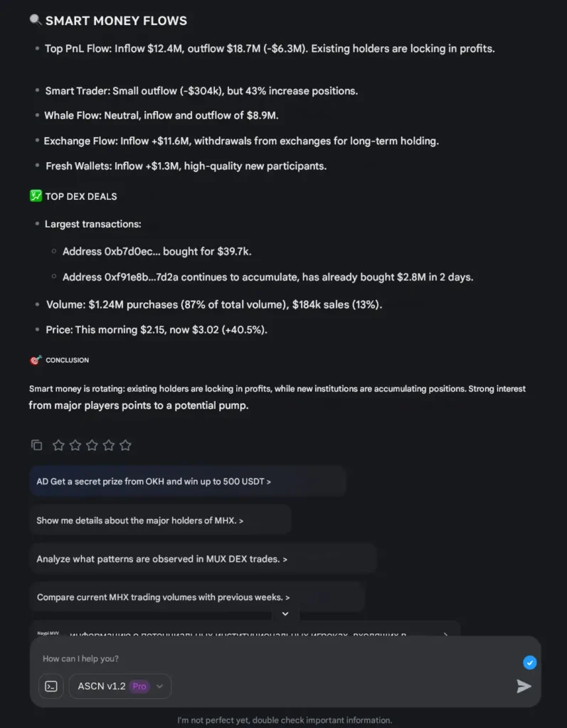Viewport: 567px width, 728px height.
Task: Click the send message arrow
Action: coord(524,687)
